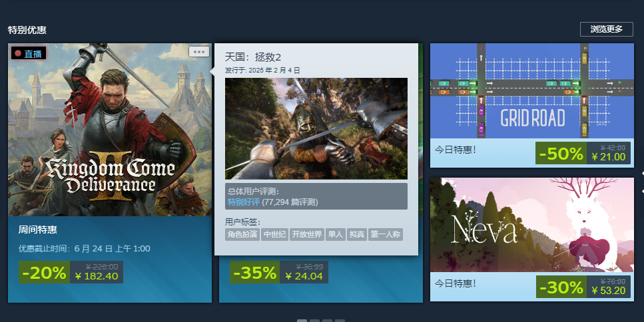
Task: Open the three-dots menu on Kingdom Come card
Action: click(x=198, y=52)
